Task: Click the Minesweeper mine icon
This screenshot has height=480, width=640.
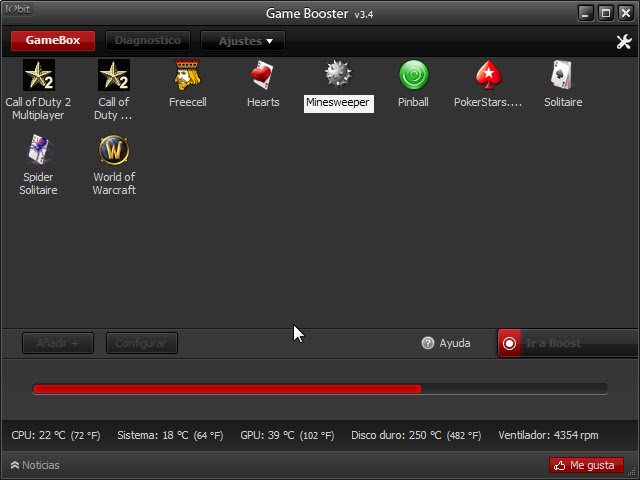Action: pyautogui.click(x=338, y=74)
